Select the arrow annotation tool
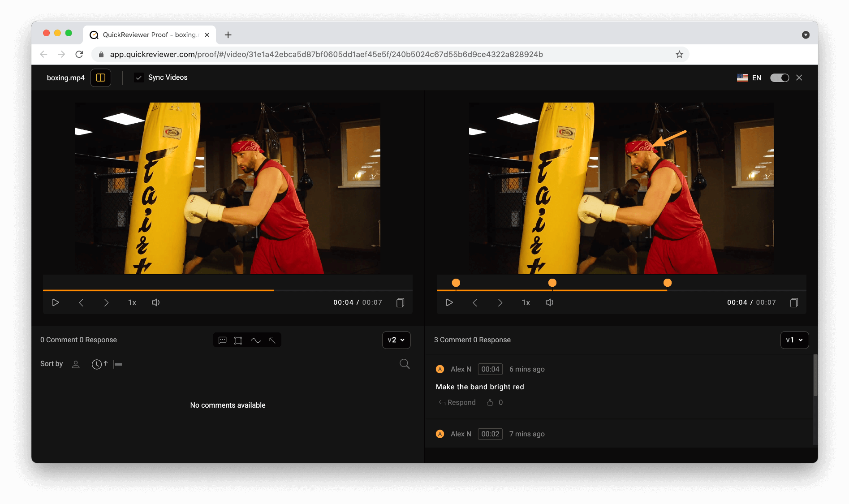The image size is (849, 504). tap(272, 340)
